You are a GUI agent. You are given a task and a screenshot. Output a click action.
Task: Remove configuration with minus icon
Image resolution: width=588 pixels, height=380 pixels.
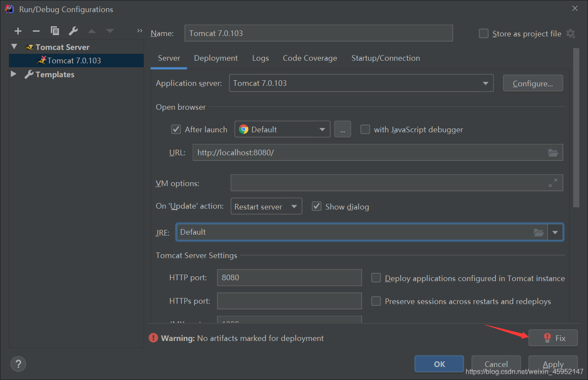[36, 31]
